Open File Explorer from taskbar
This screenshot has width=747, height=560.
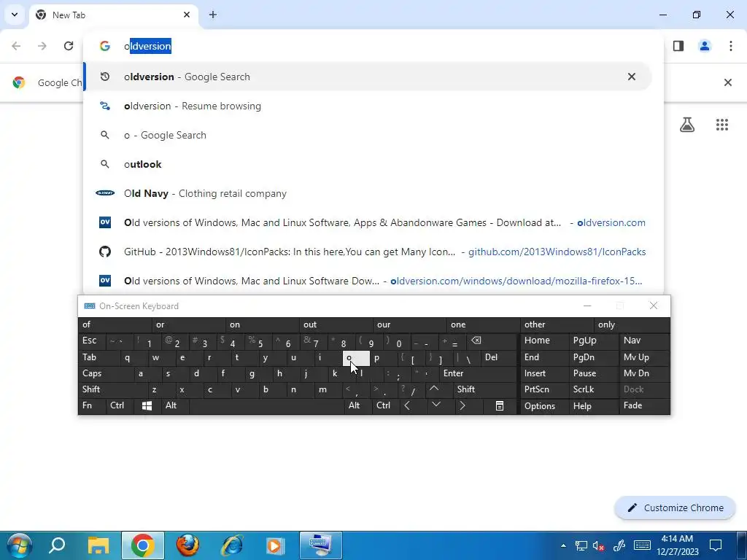click(98, 545)
